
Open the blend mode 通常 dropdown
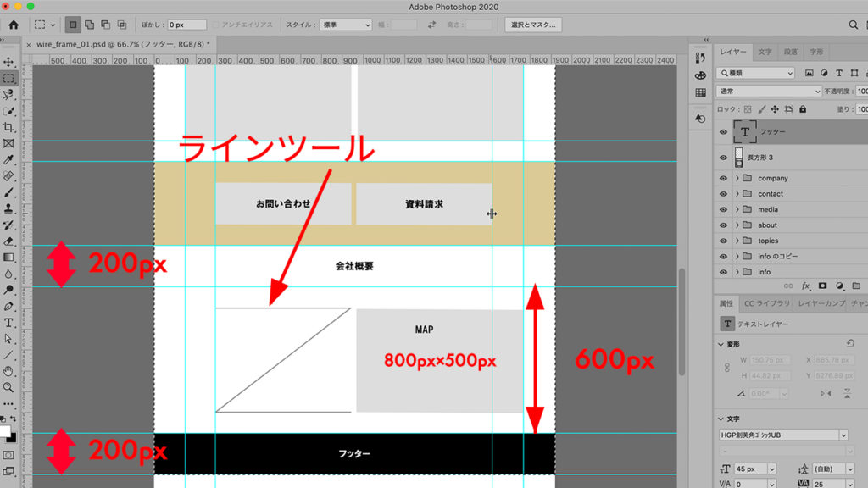pyautogui.click(x=769, y=91)
